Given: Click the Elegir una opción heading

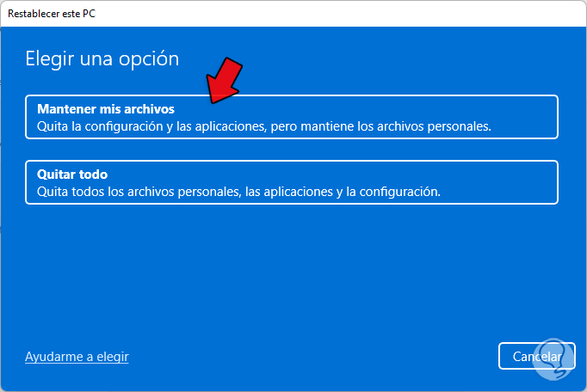Looking at the screenshot, I should pos(102,59).
